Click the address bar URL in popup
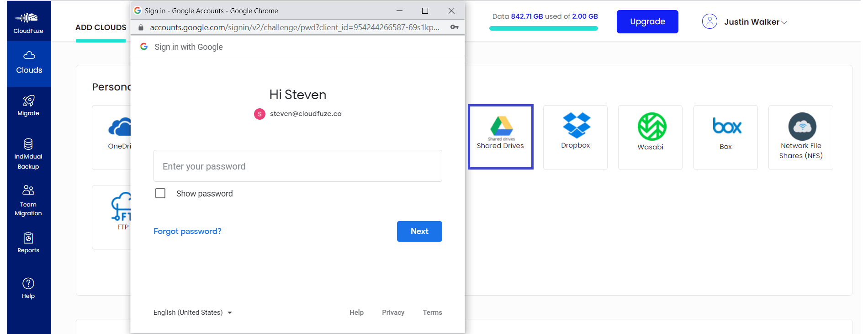868x334 pixels. click(295, 27)
